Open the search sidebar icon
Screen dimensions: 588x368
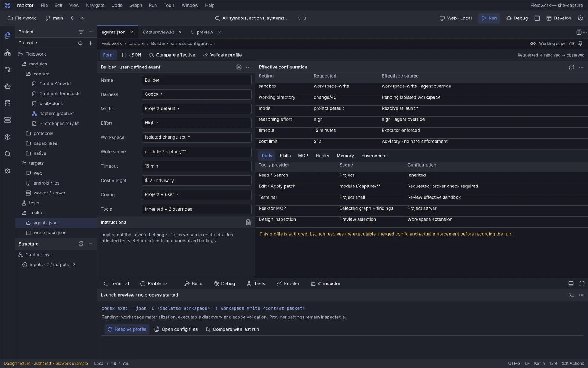click(x=7, y=154)
